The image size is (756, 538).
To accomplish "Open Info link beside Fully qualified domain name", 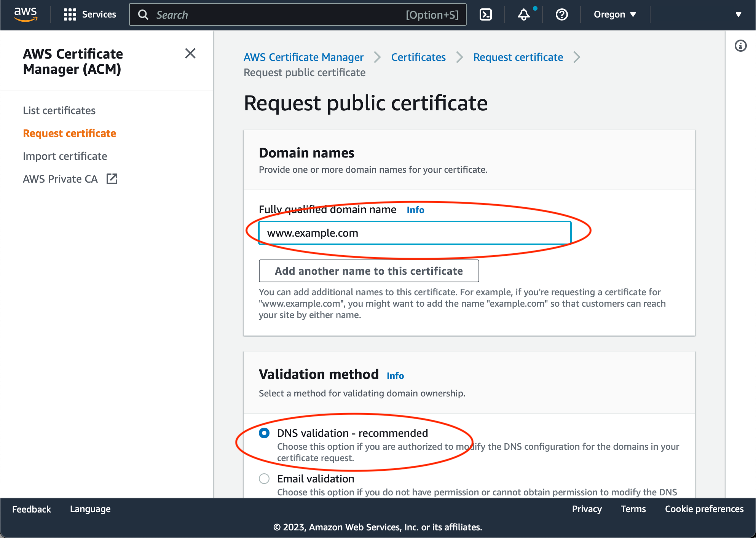I will pos(415,210).
